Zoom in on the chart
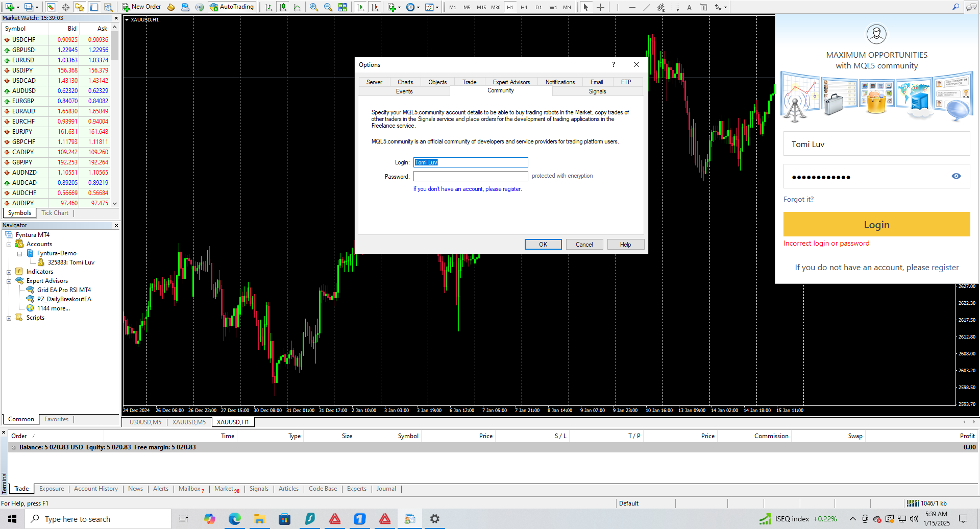Viewport: 980px width, 529px height. [x=313, y=7]
